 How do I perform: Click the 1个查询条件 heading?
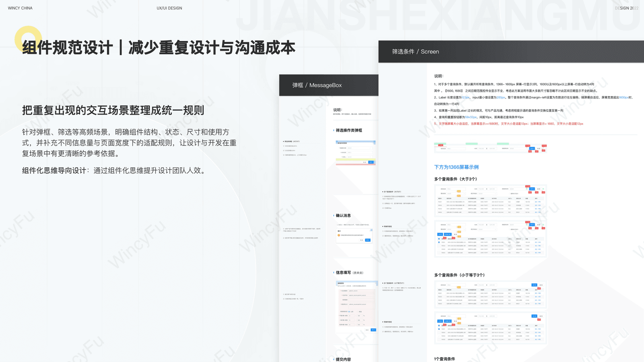444,359
